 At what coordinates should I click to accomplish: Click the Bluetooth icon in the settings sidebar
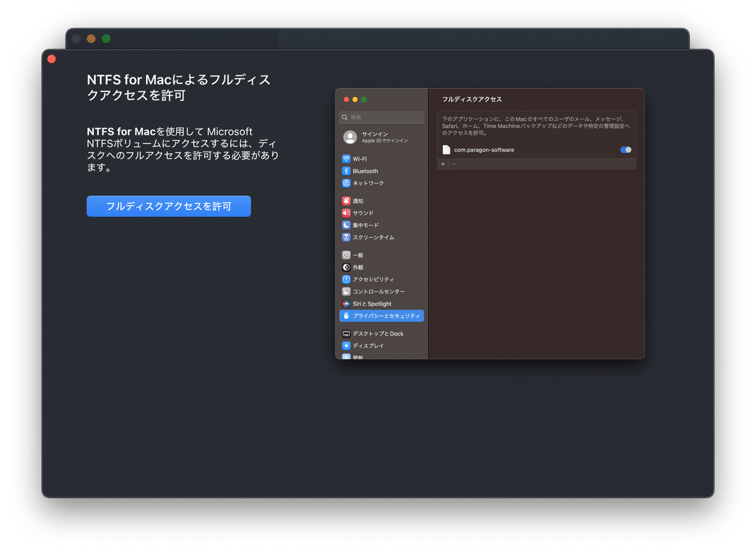346,171
